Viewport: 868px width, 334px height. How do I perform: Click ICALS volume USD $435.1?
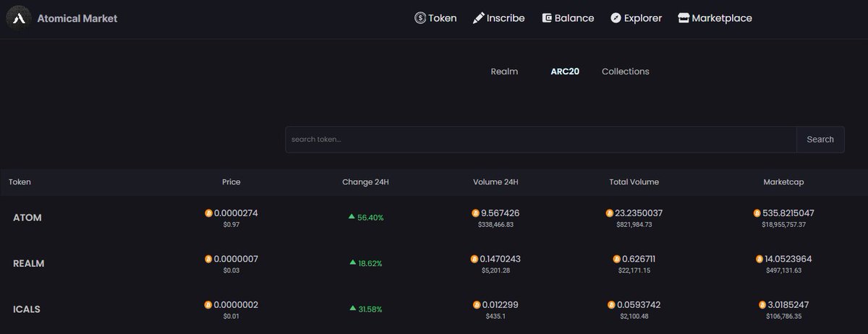click(x=496, y=317)
